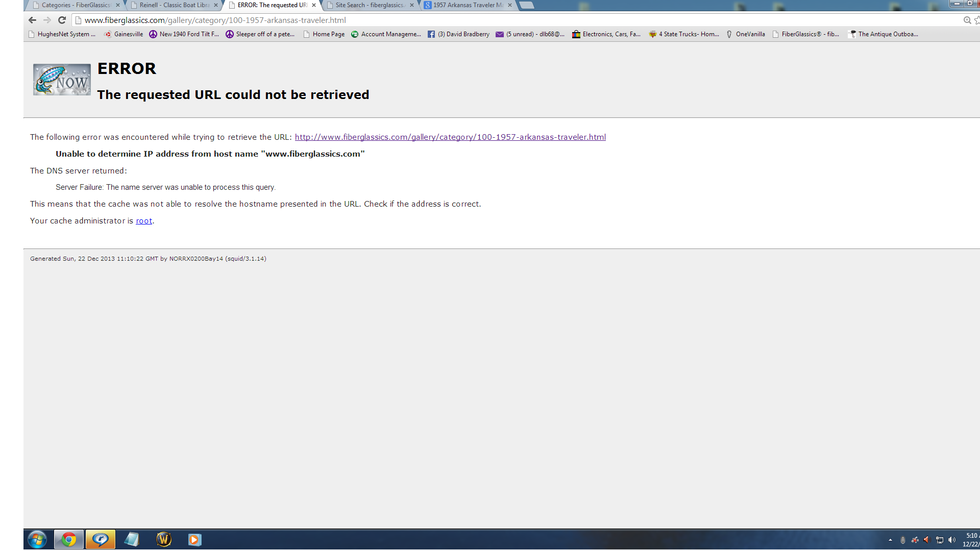Click the magnifier zoom icon in the address bar

pos(967,20)
